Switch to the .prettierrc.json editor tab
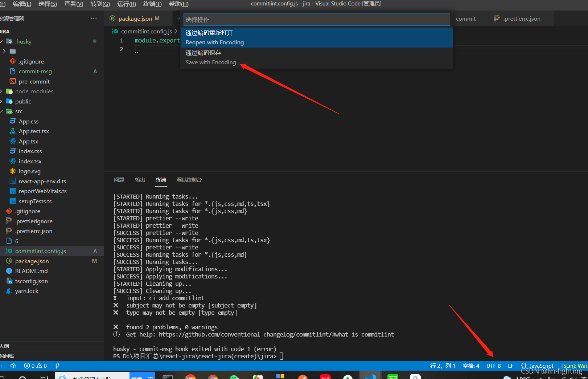This screenshot has height=379, width=588. click(521, 19)
